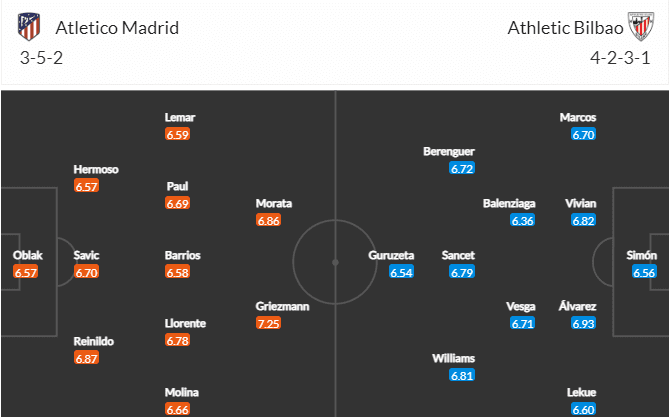
Task: Click the 3-5-2 formation label
Action: click(41, 57)
